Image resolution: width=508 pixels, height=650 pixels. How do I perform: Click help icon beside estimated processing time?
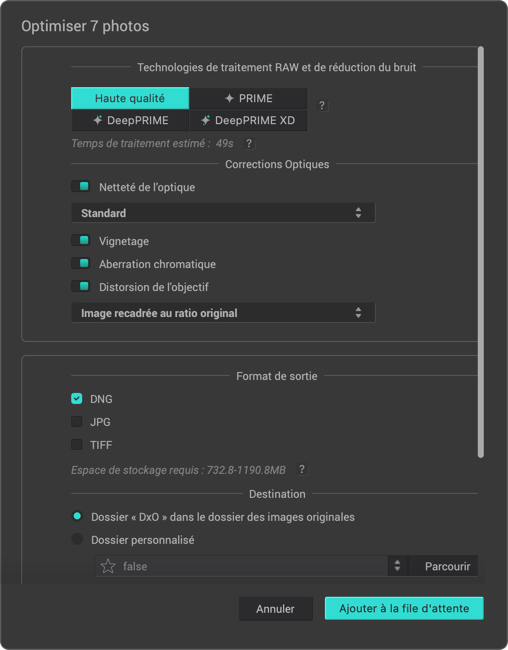(249, 143)
